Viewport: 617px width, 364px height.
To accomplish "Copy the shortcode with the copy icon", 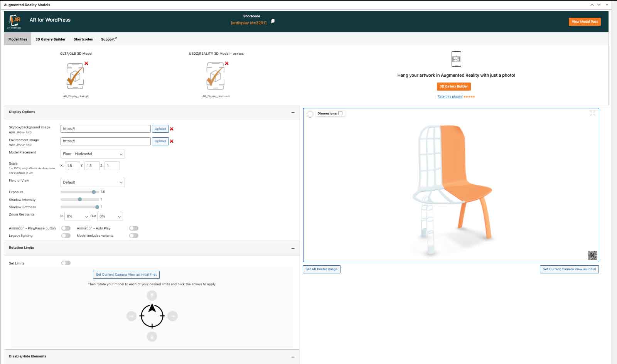I will click(273, 21).
